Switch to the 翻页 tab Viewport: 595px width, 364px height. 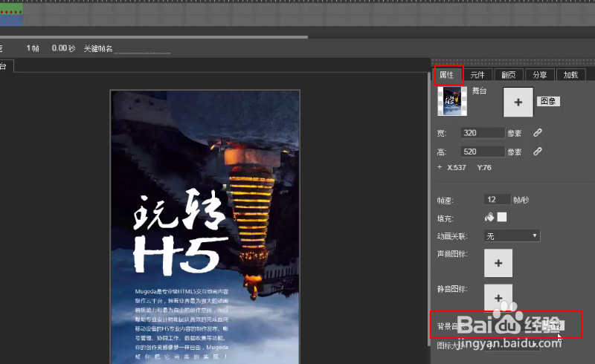(x=509, y=75)
